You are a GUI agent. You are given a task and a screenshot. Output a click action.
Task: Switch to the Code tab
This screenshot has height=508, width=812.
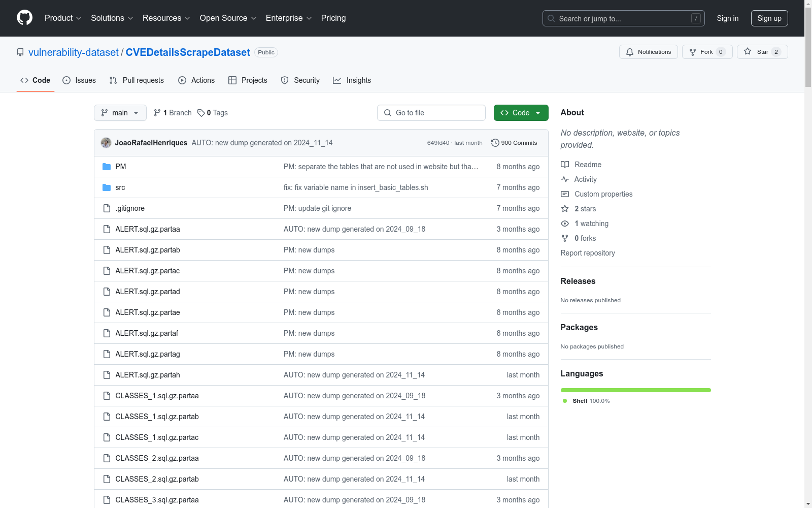point(36,80)
